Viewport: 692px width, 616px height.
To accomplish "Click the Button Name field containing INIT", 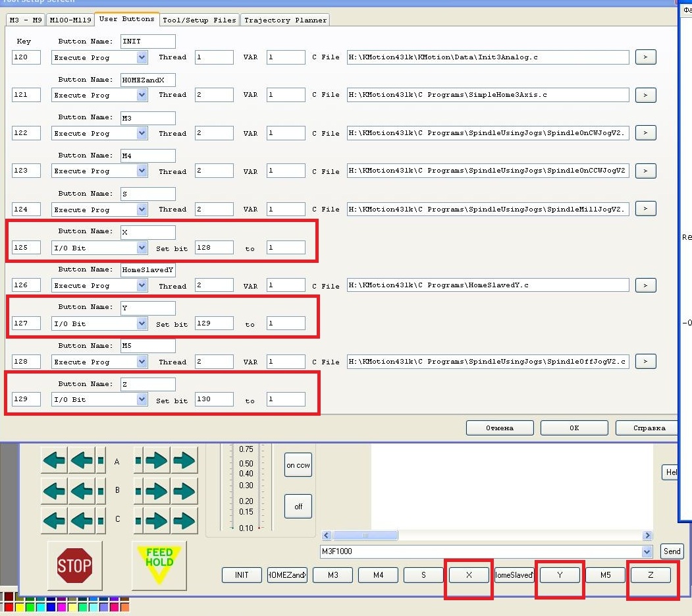I will 148,41.
